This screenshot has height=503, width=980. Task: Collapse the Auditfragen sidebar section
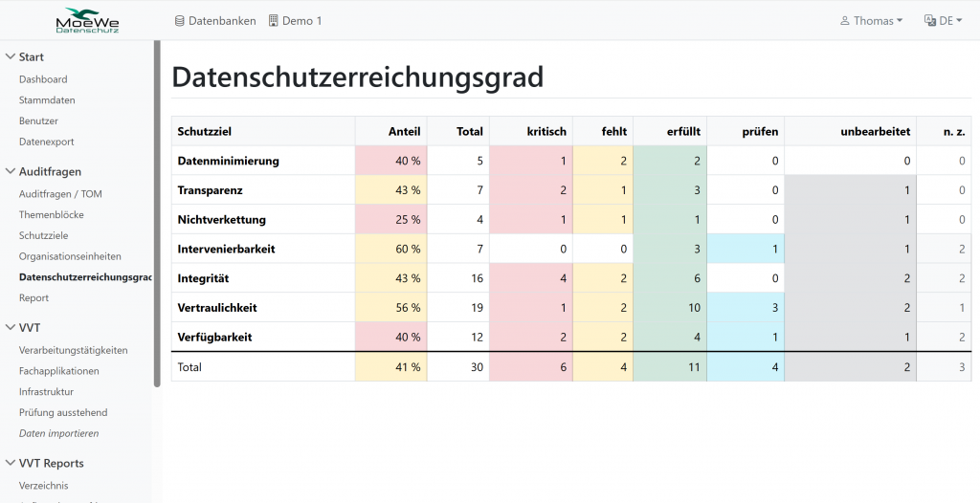pos(10,172)
